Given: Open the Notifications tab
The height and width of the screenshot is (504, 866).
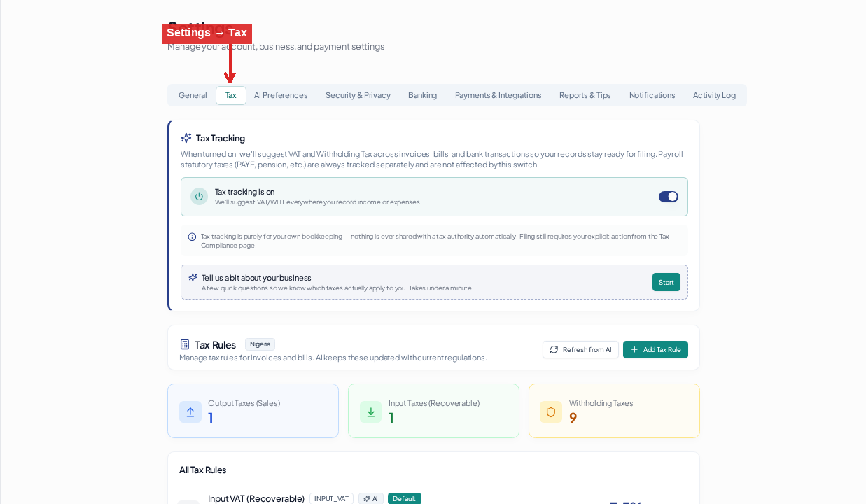Looking at the screenshot, I should click(652, 95).
